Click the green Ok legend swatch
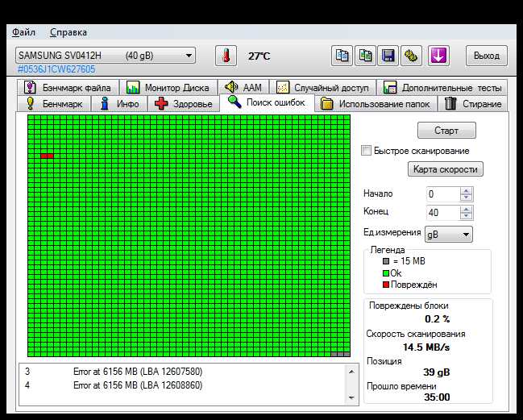 tap(386, 273)
